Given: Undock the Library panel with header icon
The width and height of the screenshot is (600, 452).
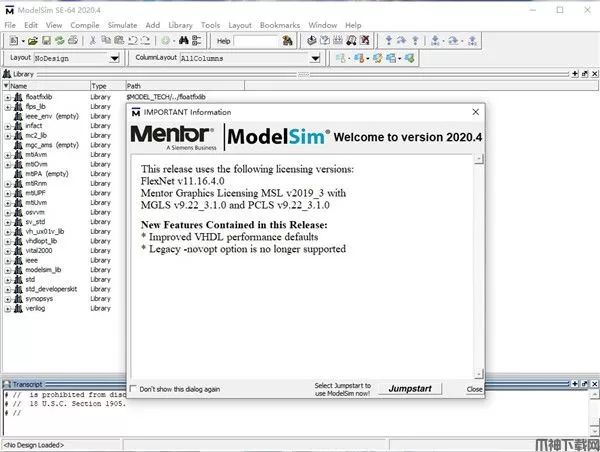Looking at the screenshot, I should pyautogui.click(x=585, y=74).
